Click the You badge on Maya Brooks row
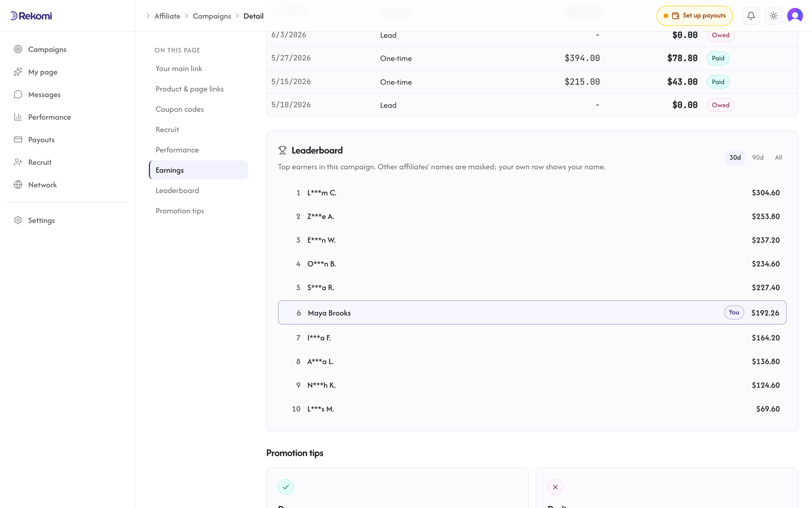 pyautogui.click(x=734, y=312)
